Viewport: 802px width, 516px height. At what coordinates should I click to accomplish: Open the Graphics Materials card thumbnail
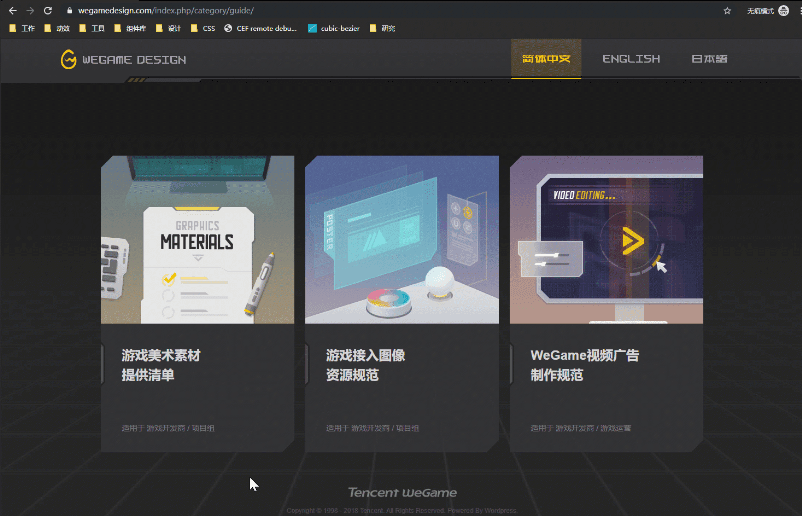197,240
